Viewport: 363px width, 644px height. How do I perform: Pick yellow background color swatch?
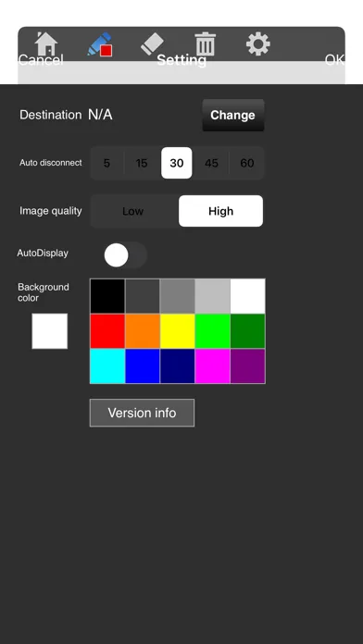coord(177,331)
